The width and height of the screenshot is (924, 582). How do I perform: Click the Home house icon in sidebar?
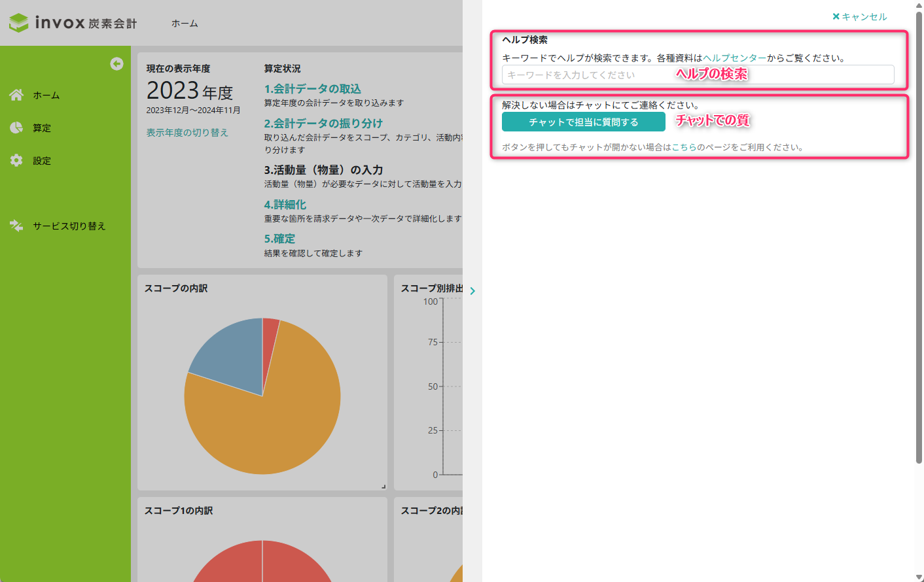[16, 95]
